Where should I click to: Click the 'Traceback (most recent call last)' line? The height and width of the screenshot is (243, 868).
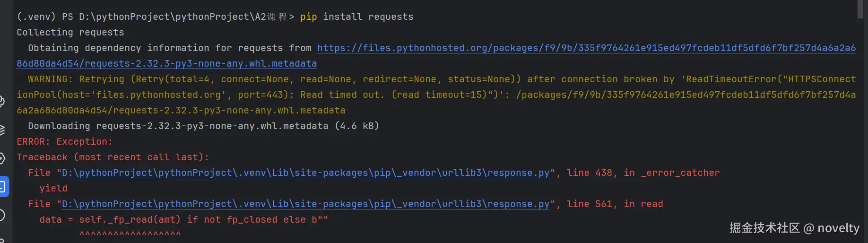coord(113,157)
